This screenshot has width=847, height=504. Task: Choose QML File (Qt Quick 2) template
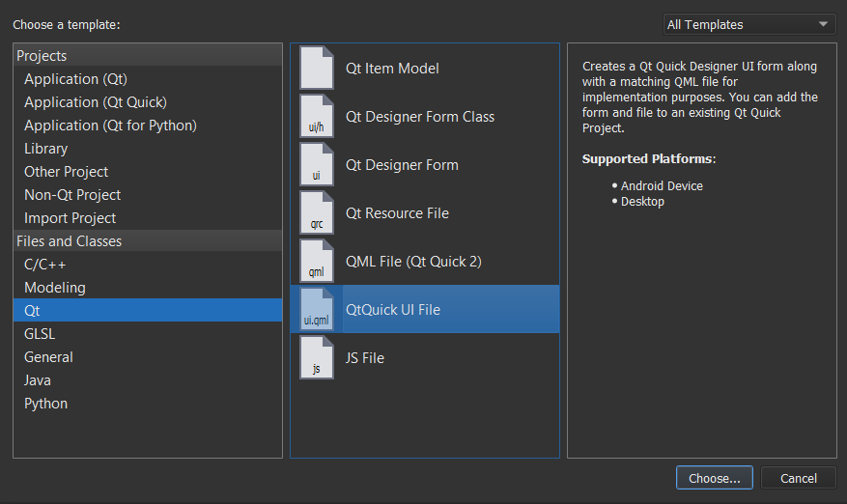pyautogui.click(x=413, y=262)
